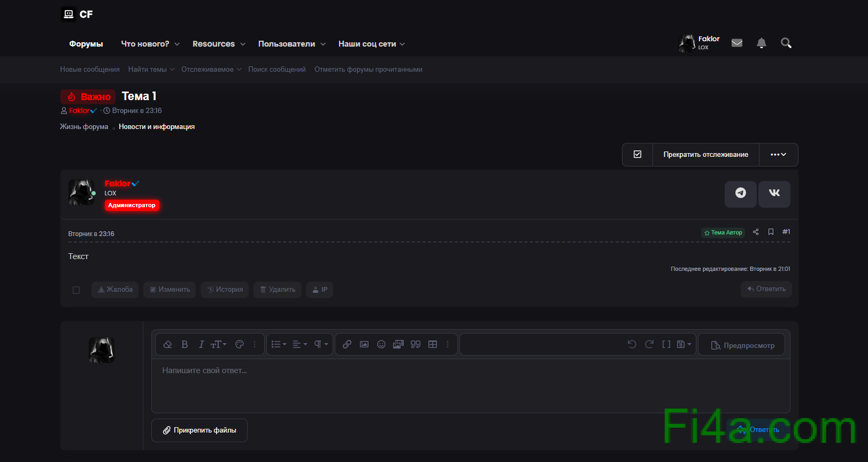Toggle BB code mode in the editor
The image size is (868, 462).
(666, 344)
